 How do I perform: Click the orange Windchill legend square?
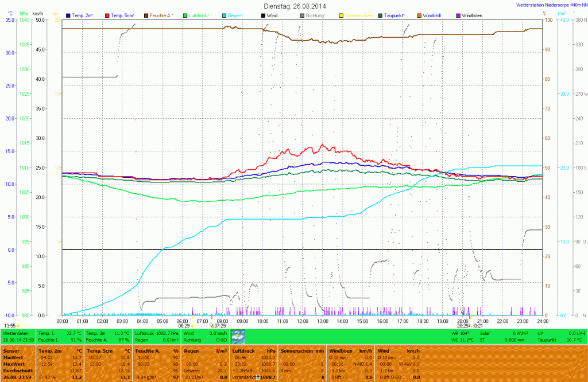[419, 15]
